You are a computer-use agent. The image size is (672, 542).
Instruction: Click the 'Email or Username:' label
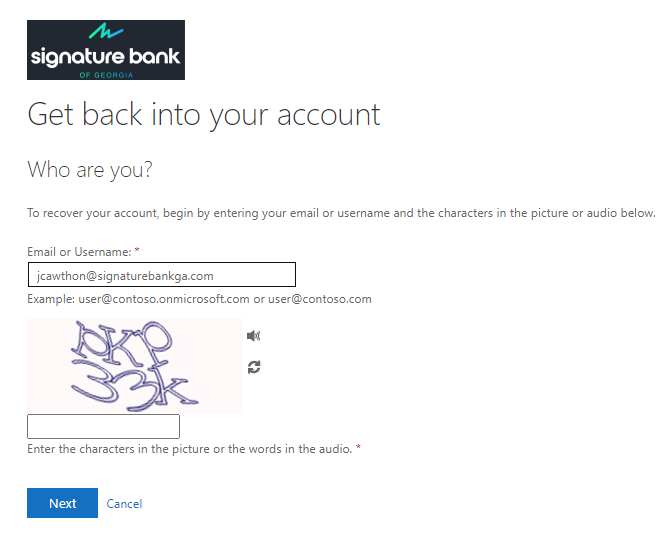[79, 252]
